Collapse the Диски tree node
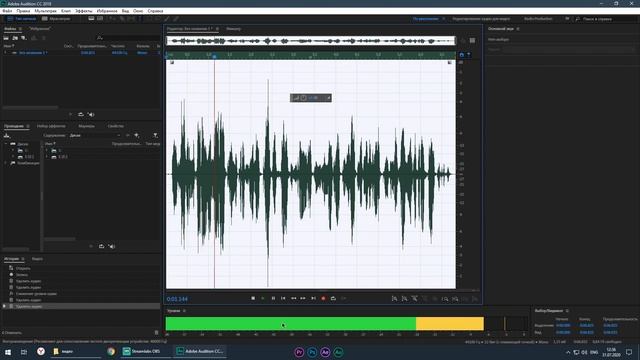The image size is (640, 360). click(x=6, y=144)
